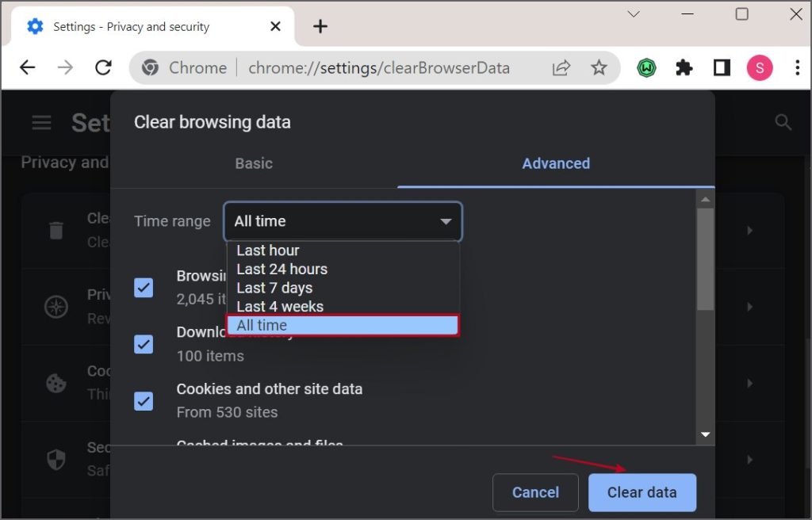The width and height of the screenshot is (812, 520).
Task: Toggle the browser side panel icon
Action: coord(722,68)
